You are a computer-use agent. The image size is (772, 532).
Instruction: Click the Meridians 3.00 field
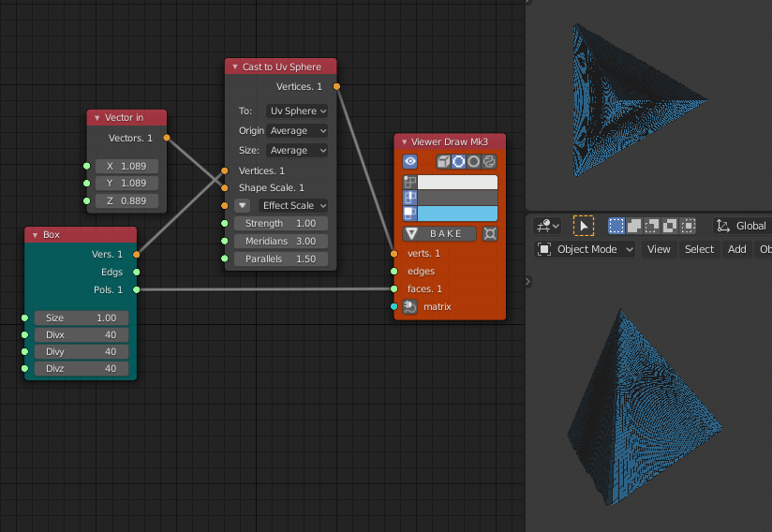coord(281,241)
